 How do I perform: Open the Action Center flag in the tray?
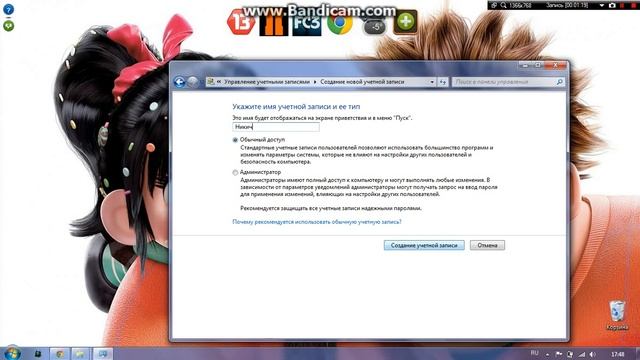coord(559,354)
